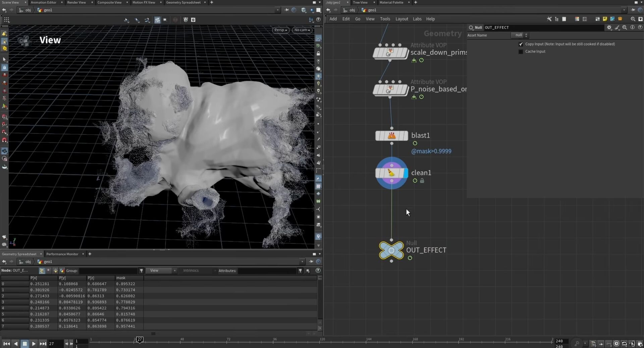Select the OUT_EFFECT null node
This screenshot has width=644, height=348.
[391, 250]
